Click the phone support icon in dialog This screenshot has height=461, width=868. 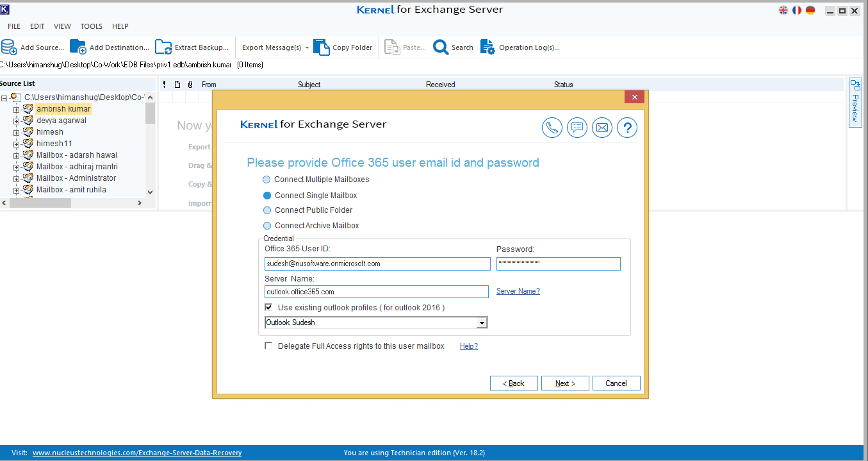coord(552,128)
